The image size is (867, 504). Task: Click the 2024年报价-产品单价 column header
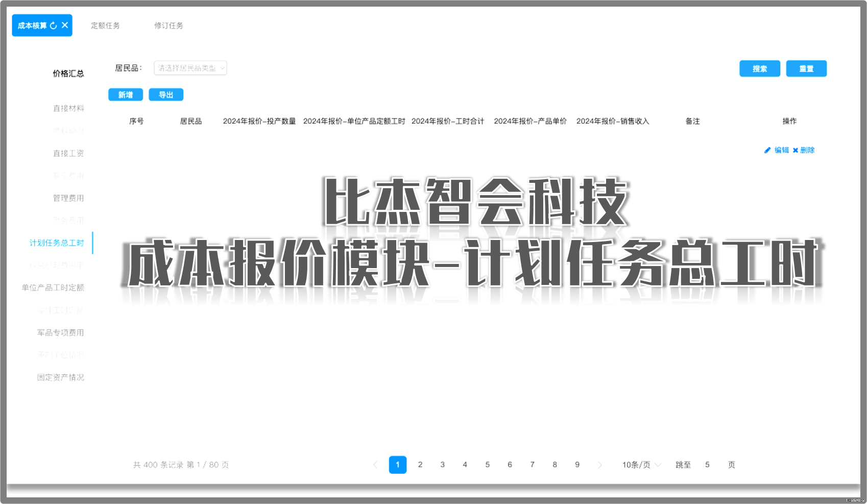(x=530, y=121)
